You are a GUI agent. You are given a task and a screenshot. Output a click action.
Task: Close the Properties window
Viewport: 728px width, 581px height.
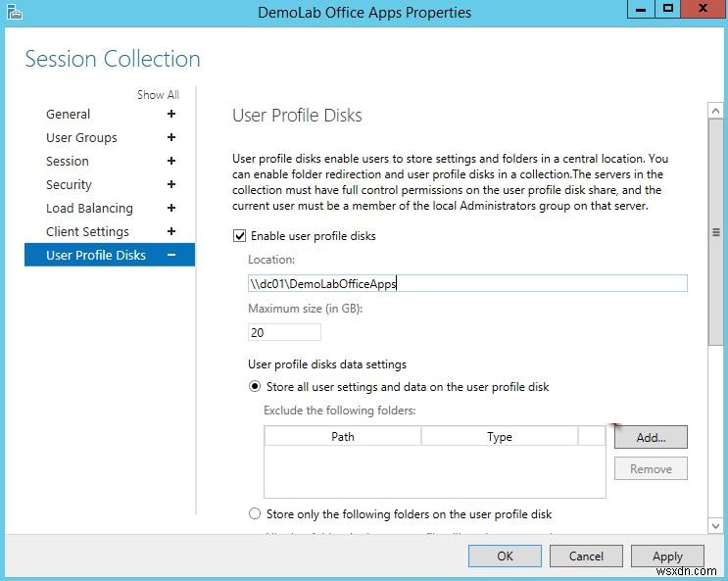(704, 9)
